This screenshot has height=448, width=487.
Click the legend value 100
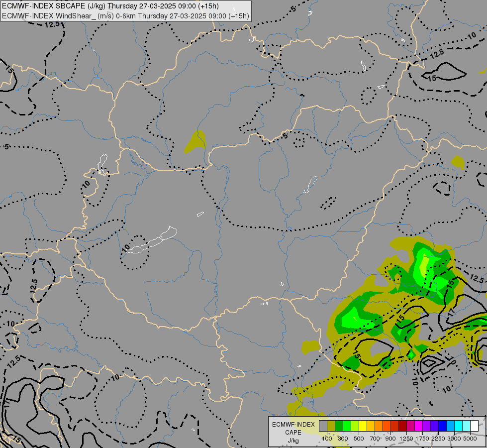click(x=327, y=439)
